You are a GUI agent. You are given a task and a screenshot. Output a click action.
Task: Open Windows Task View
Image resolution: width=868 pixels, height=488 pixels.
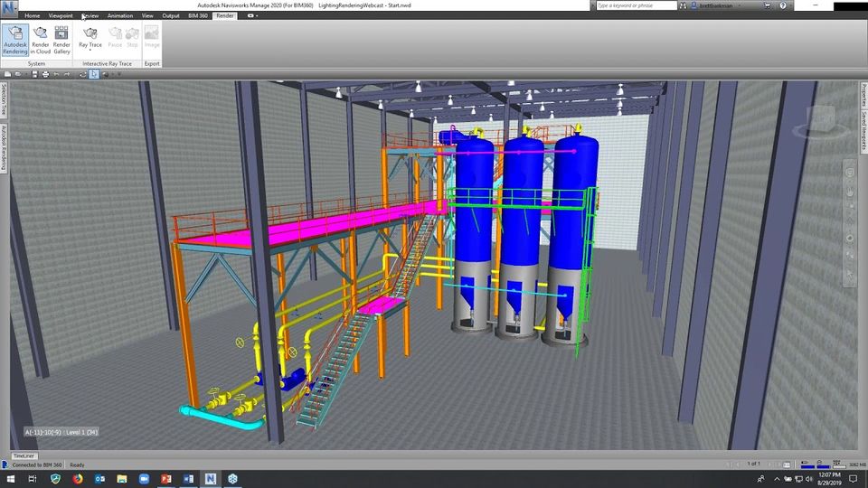pos(33,479)
